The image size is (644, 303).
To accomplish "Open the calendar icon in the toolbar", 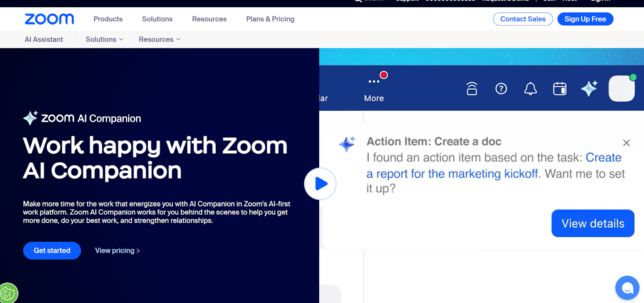I will click(x=560, y=88).
